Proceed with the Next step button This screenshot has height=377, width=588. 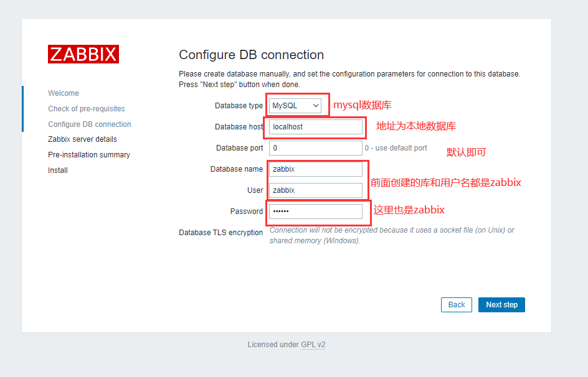click(502, 305)
